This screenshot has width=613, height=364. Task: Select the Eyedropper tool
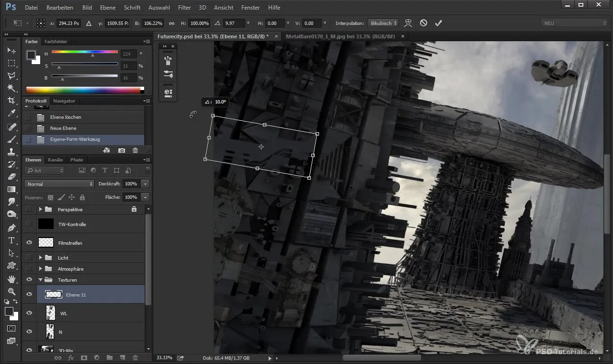point(11,114)
